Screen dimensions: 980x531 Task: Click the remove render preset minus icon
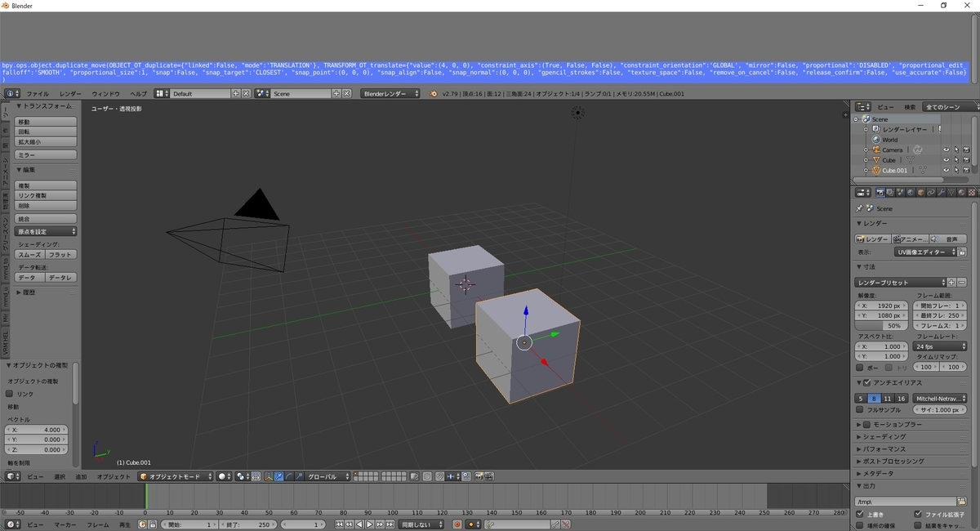tap(961, 282)
